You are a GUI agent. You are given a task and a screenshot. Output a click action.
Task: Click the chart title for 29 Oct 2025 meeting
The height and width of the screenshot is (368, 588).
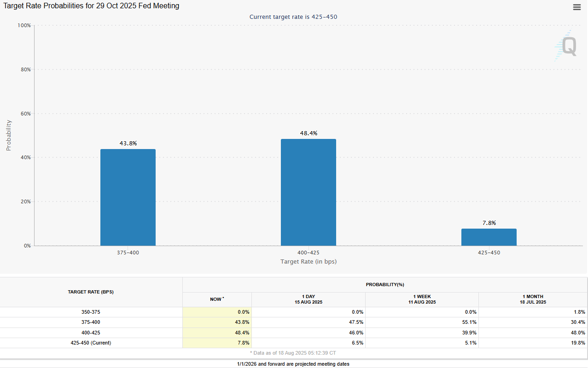pyautogui.click(x=90, y=6)
